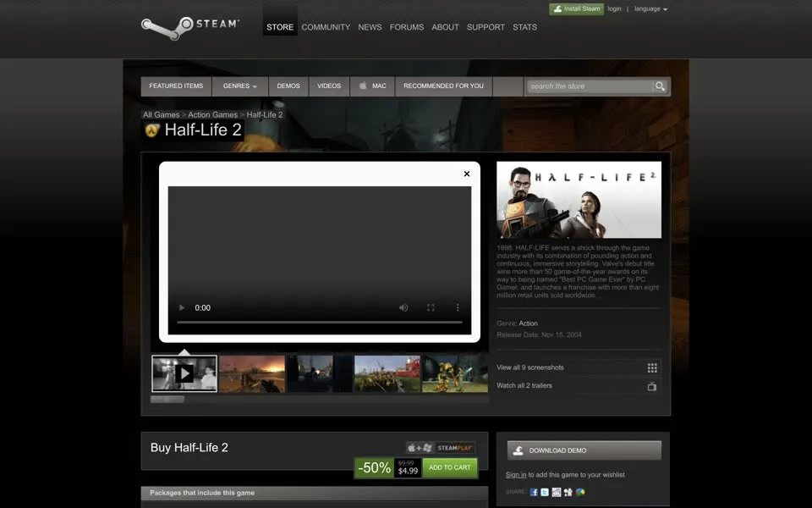Share the game via Digg icon
Viewport: 812px width, 508px height.
click(x=568, y=492)
